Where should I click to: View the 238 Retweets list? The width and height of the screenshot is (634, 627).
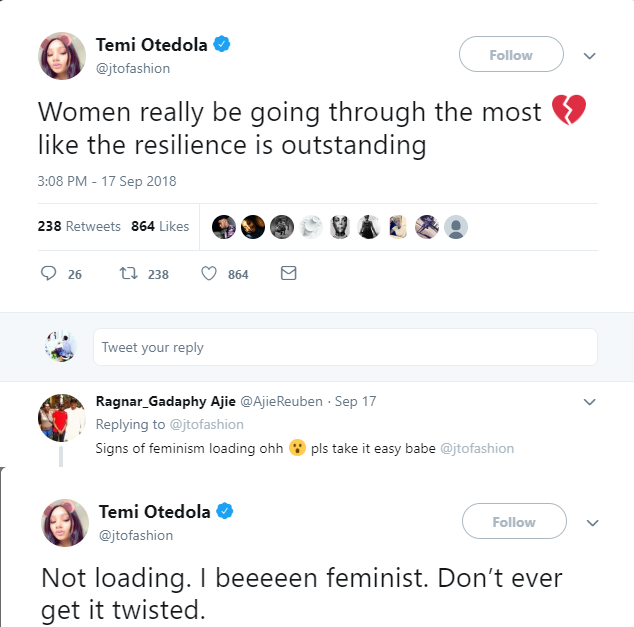point(79,226)
